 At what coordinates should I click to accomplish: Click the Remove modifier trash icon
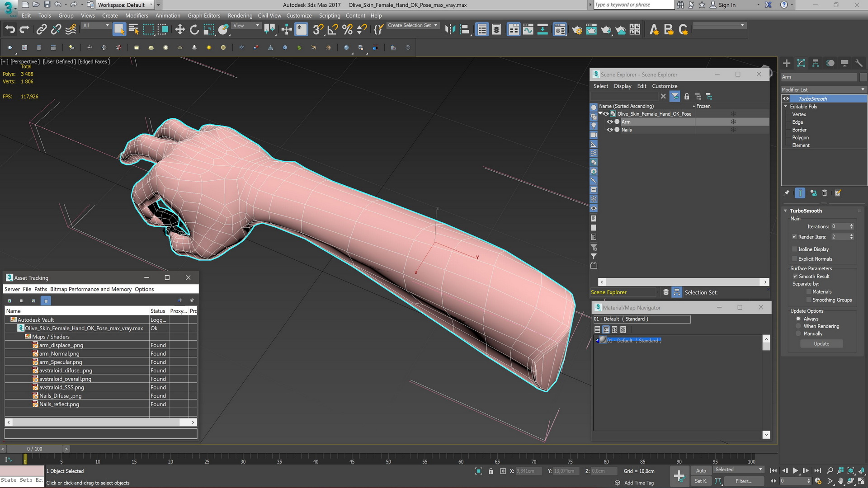825,193
